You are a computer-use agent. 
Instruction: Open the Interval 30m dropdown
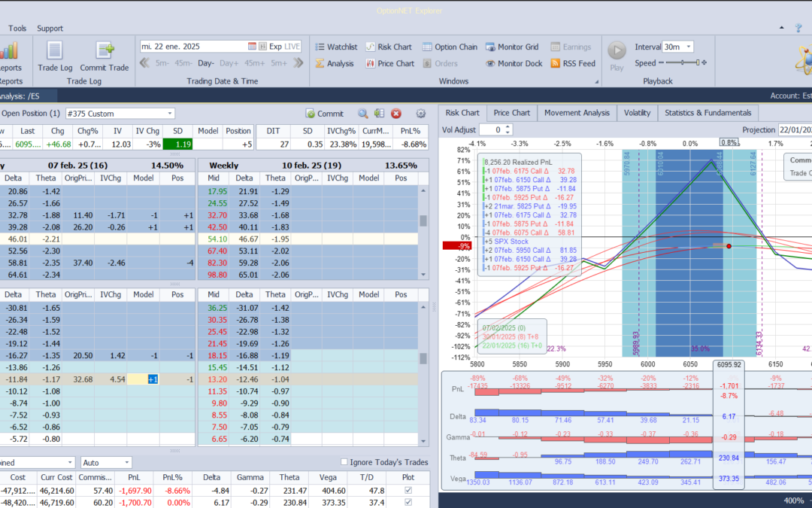point(689,47)
